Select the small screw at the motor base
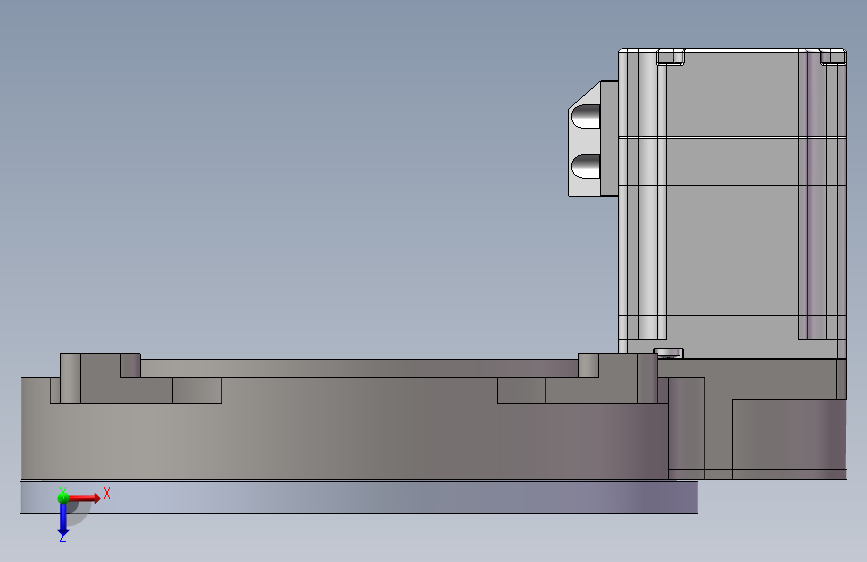 (668, 353)
